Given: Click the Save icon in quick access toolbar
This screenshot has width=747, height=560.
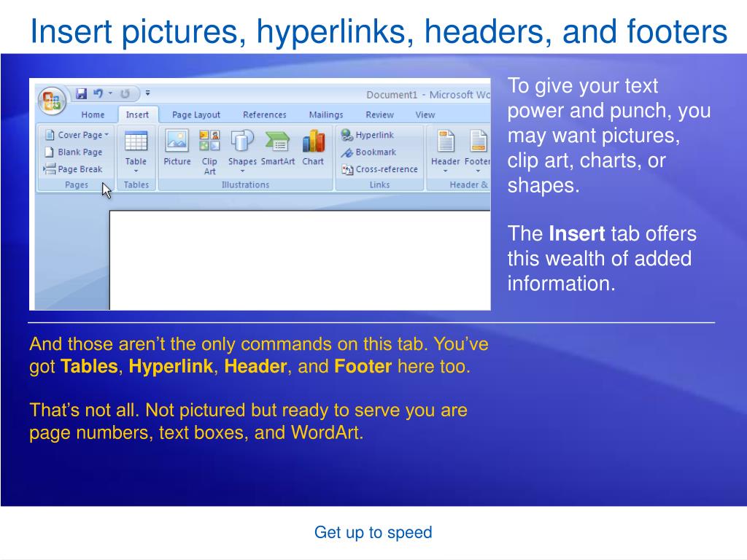Looking at the screenshot, I should tap(82, 93).
